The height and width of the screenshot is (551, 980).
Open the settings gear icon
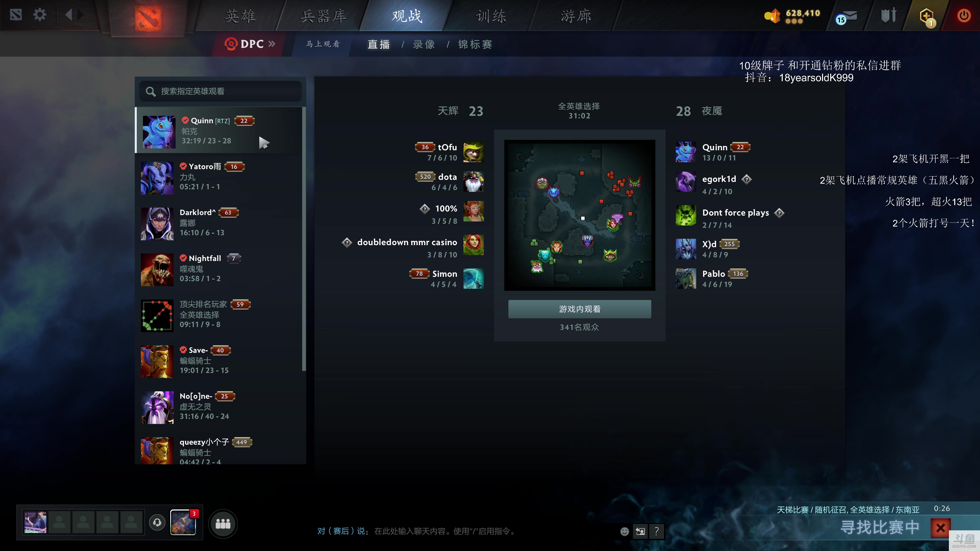40,15
